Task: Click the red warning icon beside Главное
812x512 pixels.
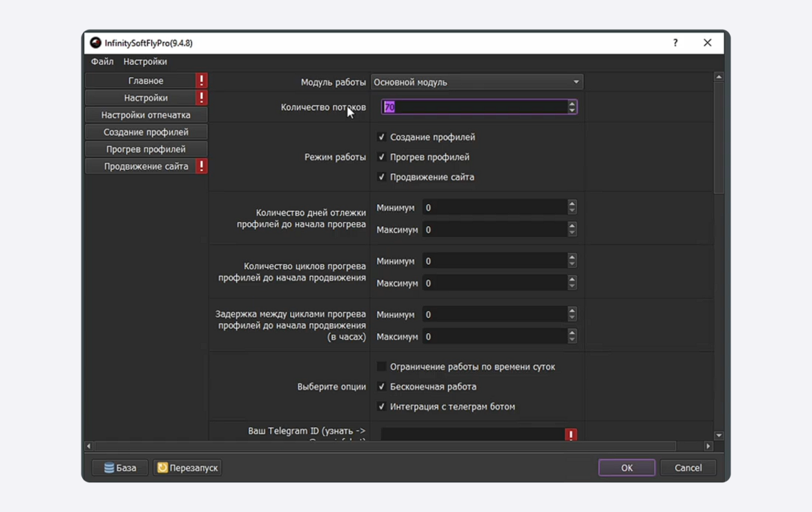Action: (x=202, y=81)
